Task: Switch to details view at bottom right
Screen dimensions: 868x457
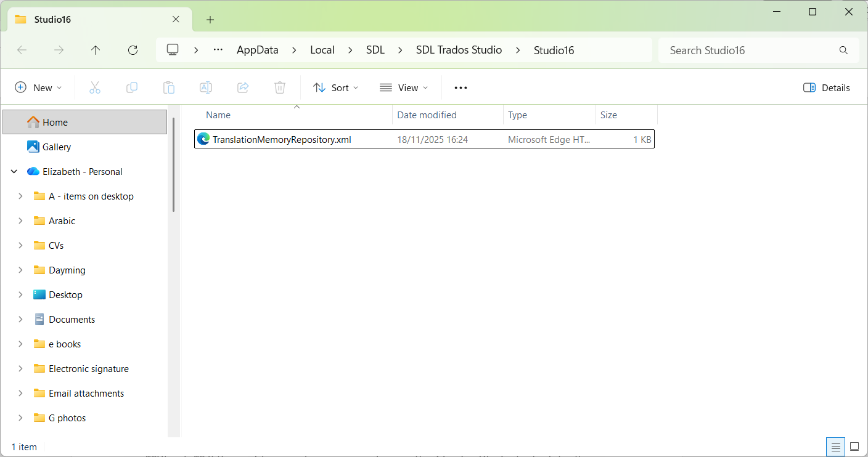Action: pos(835,447)
